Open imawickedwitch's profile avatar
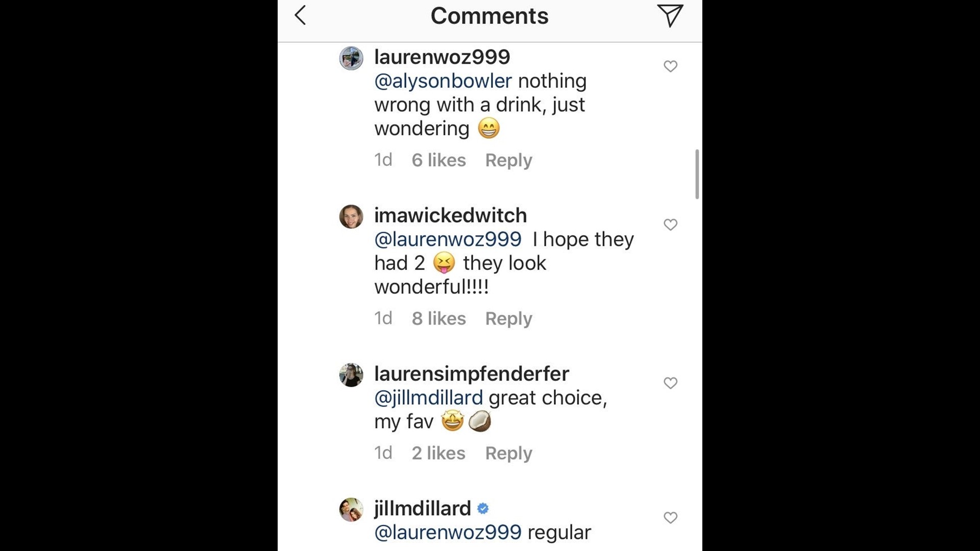Screen dimensions: 980x551 point(351,216)
